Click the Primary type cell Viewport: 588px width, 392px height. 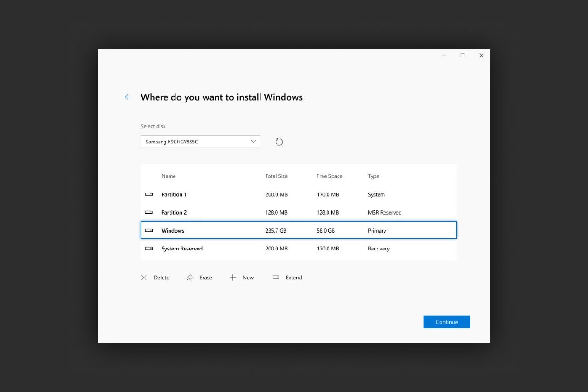[377, 231]
